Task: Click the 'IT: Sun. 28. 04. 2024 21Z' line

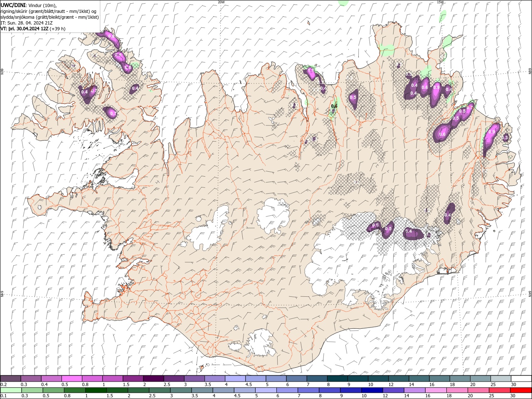Action: click(x=27, y=23)
